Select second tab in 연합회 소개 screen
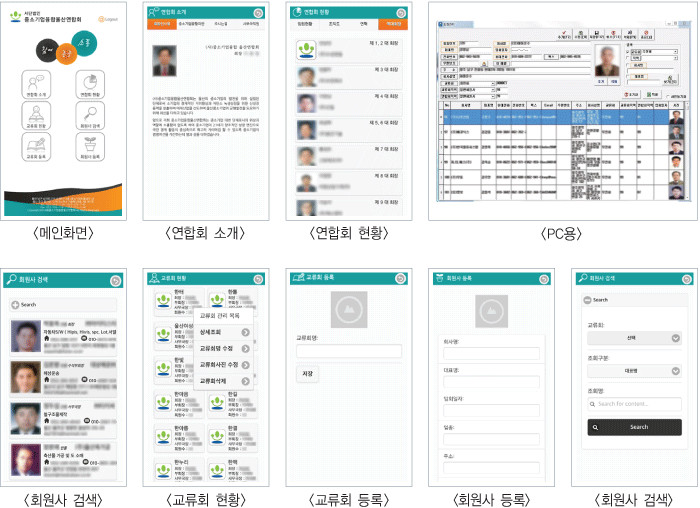The height and width of the screenshot is (508, 700). click(192, 24)
